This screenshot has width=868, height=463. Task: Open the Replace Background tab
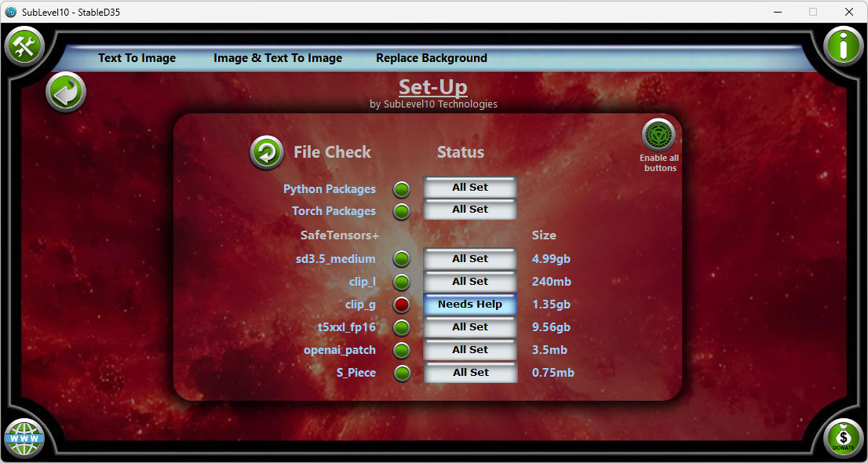pyautogui.click(x=431, y=57)
